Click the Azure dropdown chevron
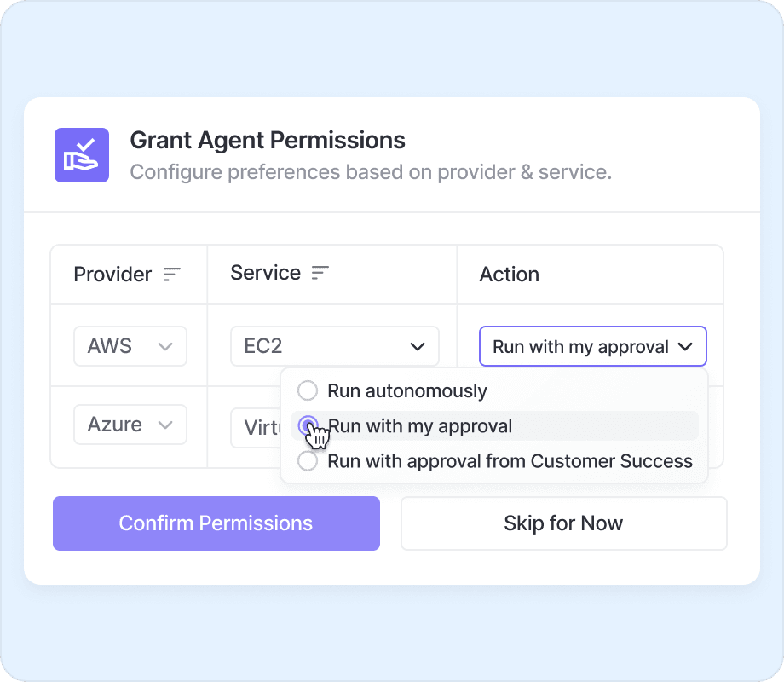784x682 pixels. (x=166, y=425)
